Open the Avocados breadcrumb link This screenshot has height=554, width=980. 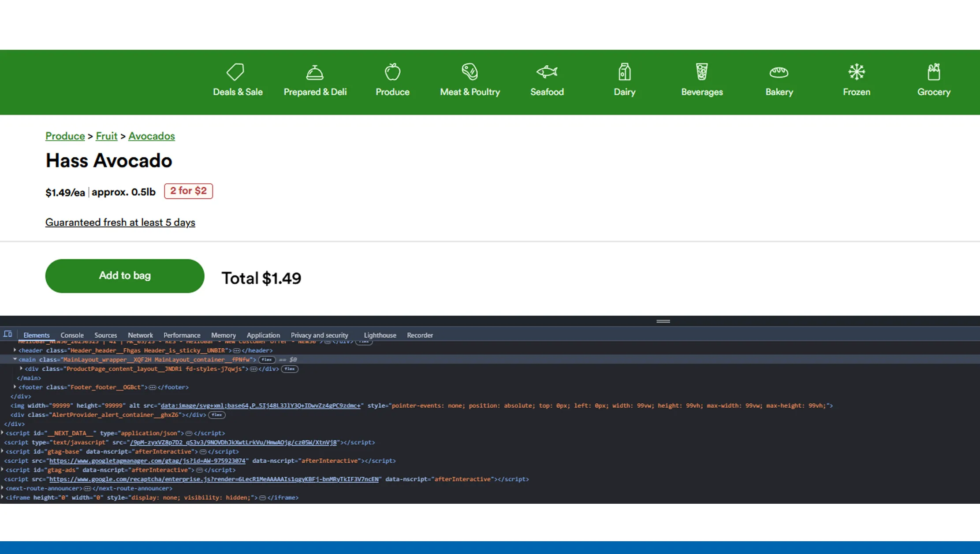pos(151,136)
